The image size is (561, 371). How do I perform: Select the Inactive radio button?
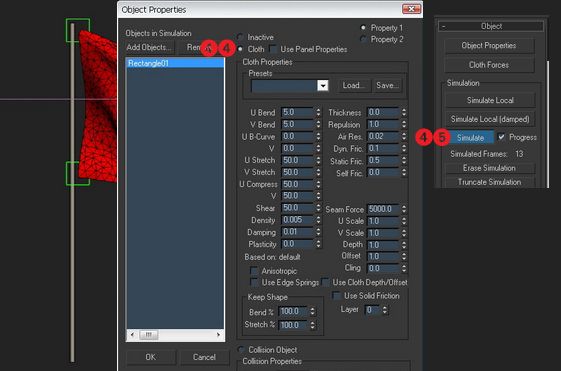tap(240, 37)
